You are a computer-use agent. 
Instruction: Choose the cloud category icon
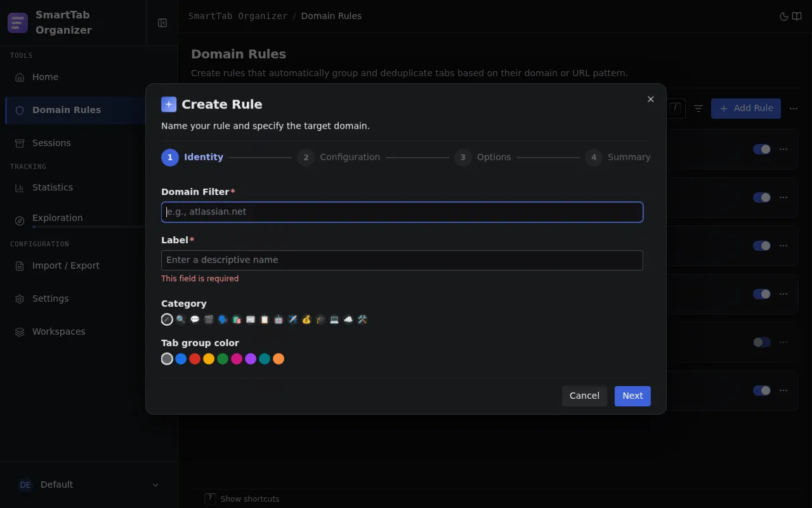348,319
